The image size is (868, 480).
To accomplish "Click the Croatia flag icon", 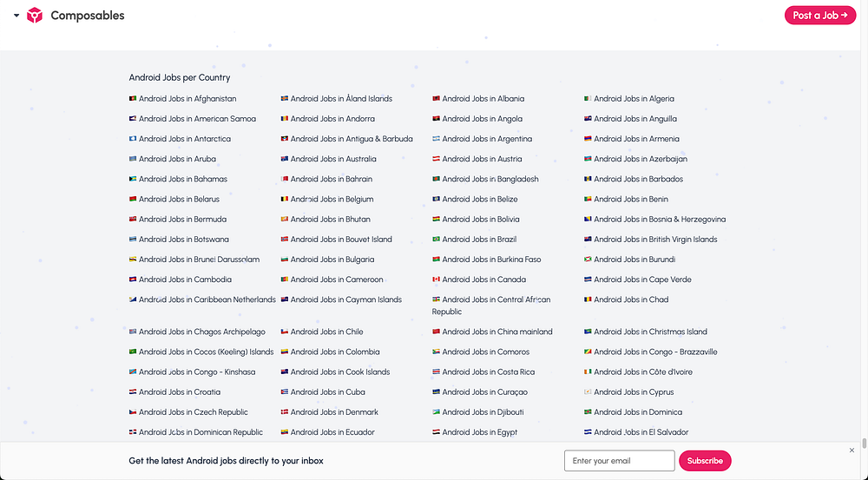I will click(133, 392).
